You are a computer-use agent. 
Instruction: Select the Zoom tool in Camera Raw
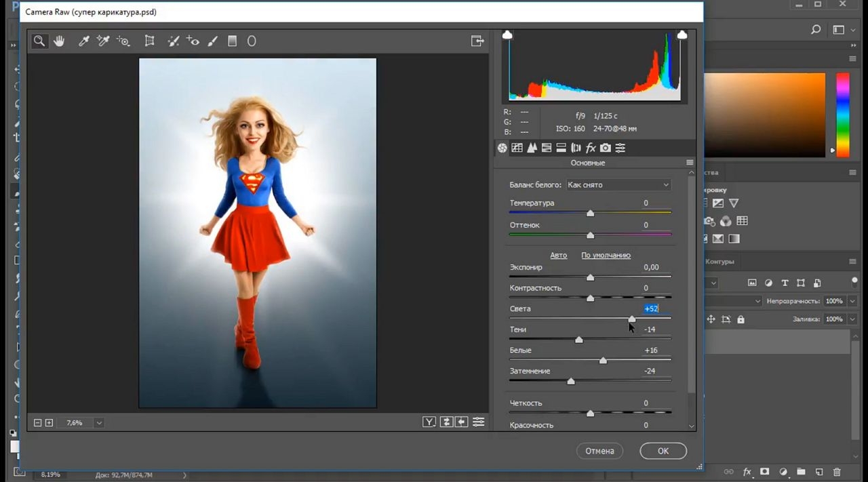click(x=39, y=41)
